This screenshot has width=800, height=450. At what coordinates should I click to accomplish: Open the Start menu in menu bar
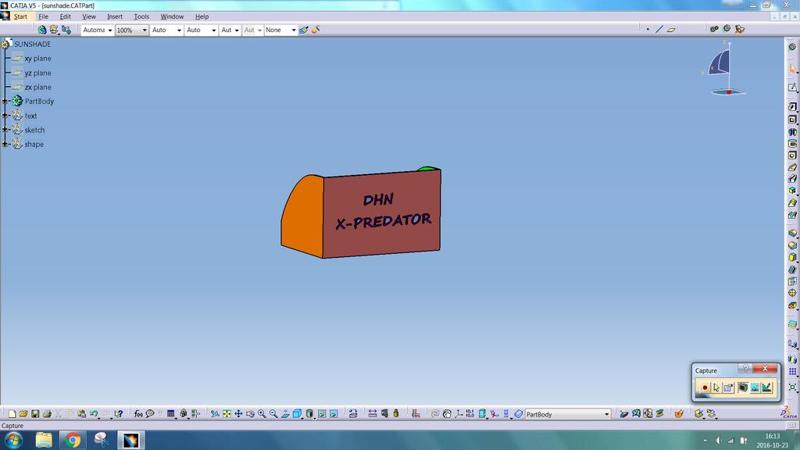(20, 16)
